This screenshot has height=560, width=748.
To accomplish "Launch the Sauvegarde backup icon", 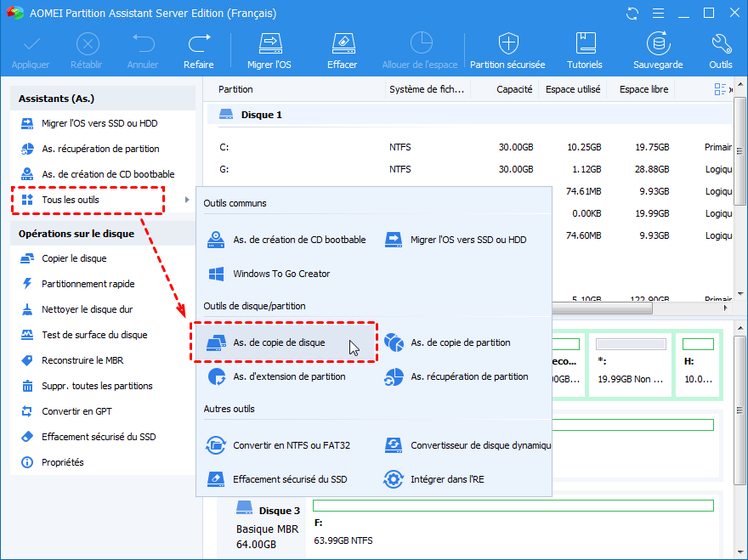I will point(658,43).
